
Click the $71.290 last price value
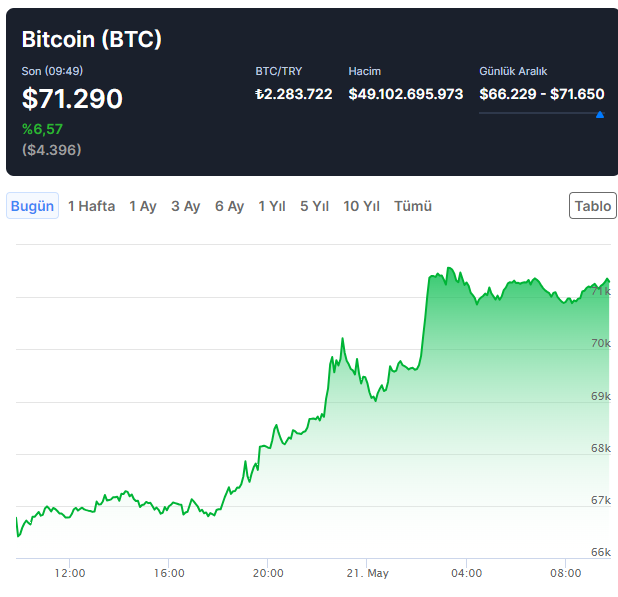[x=72, y=99]
